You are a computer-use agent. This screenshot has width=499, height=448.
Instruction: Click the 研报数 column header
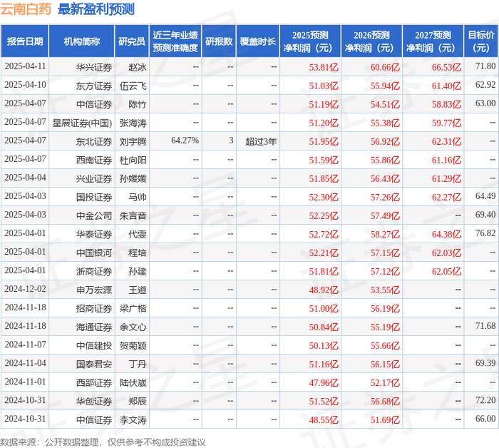(219, 41)
